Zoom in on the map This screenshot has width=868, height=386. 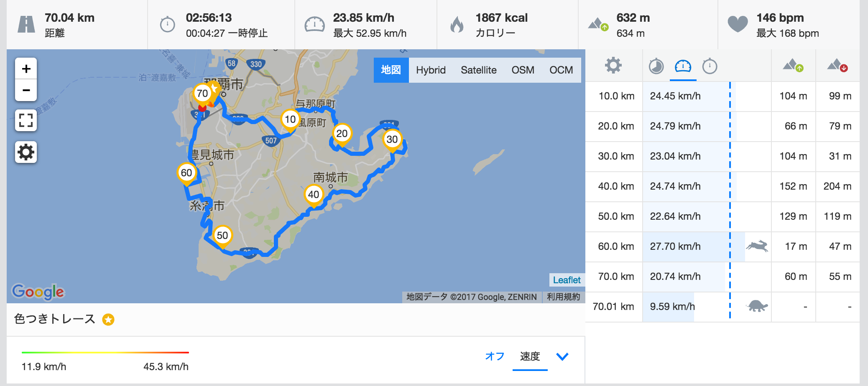click(26, 69)
